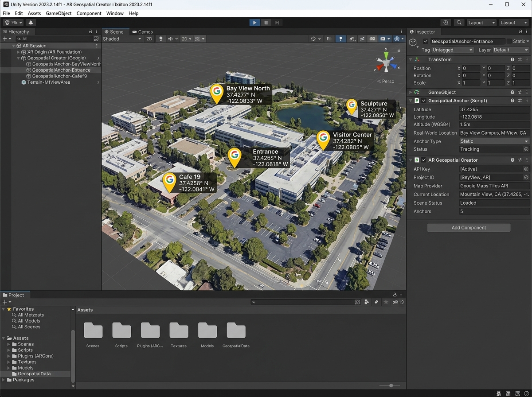Viewport: 532px width, 397px height.
Task: Click the Position X input field
Action: pyautogui.click(x=471, y=68)
